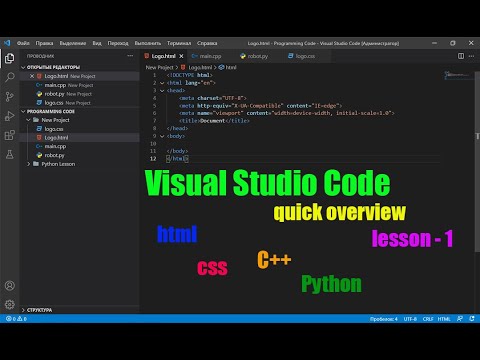The height and width of the screenshot is (360, 480).
Task: Open the Manage gear icon
Action: 10,304
